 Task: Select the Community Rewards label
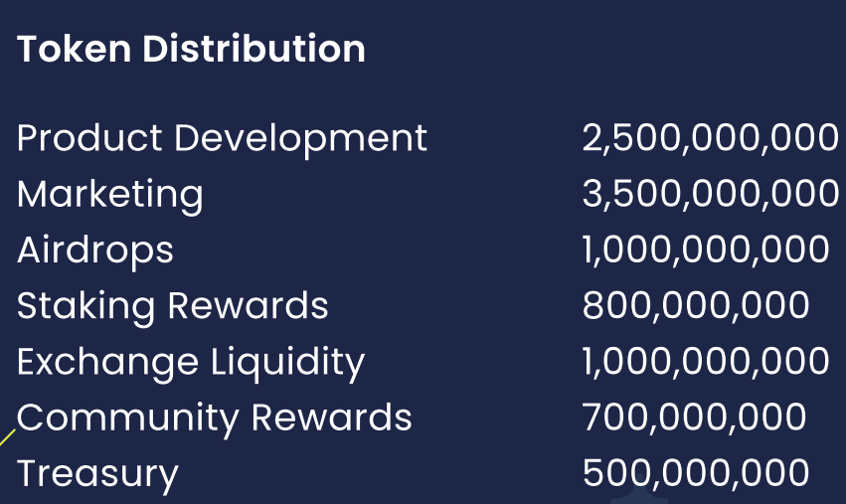coord(214,419)
